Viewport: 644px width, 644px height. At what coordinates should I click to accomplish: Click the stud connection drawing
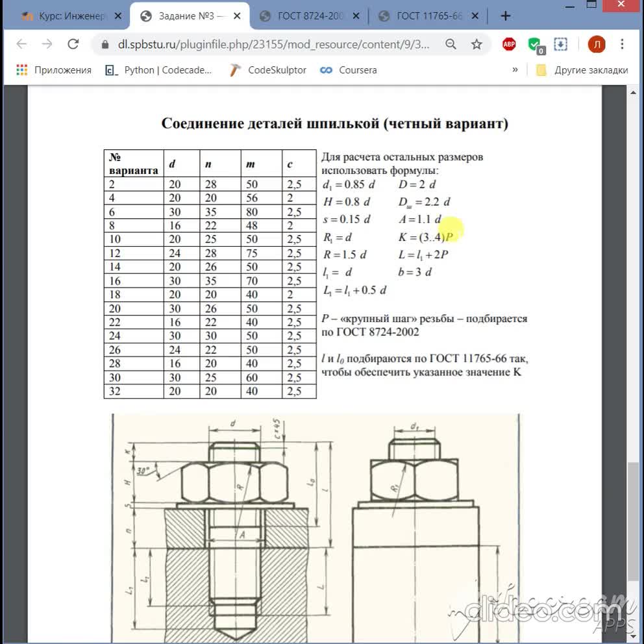pyautogui.click(x=316, y=528)
